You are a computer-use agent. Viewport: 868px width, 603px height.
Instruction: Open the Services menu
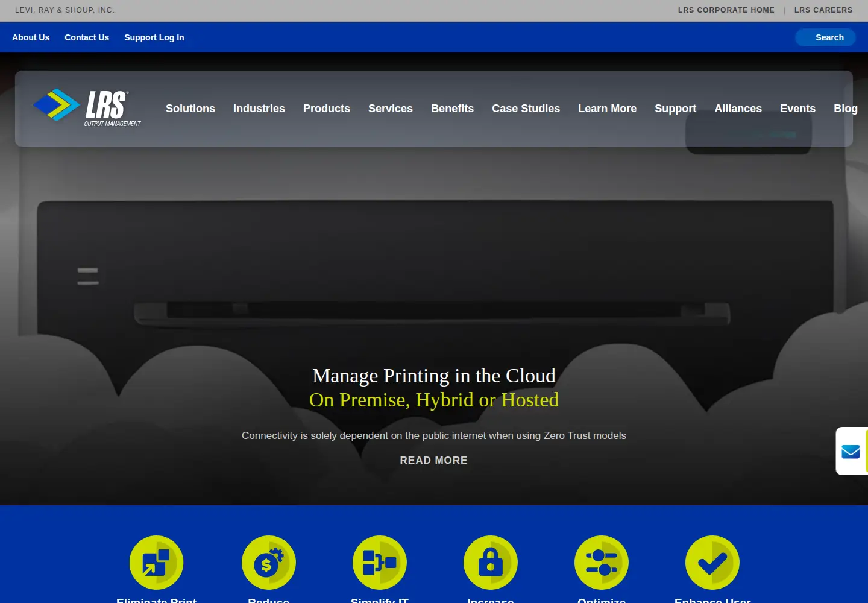[x=391, y=109]
